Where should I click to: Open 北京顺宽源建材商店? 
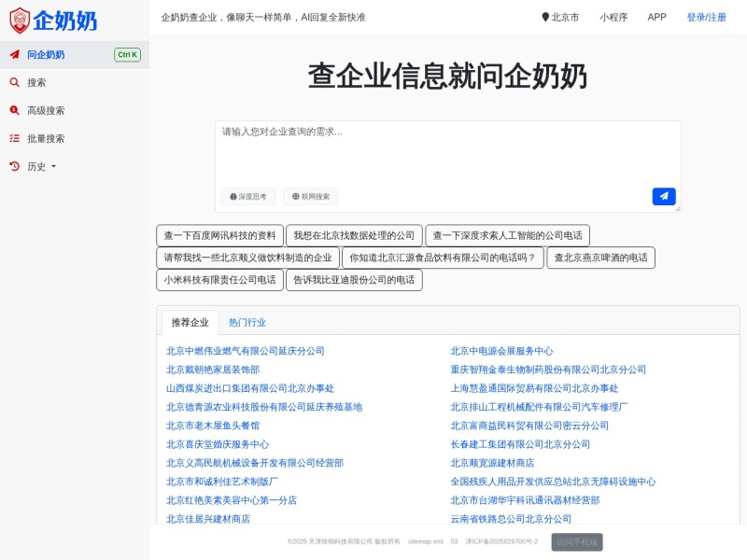[x=492, y=463]
